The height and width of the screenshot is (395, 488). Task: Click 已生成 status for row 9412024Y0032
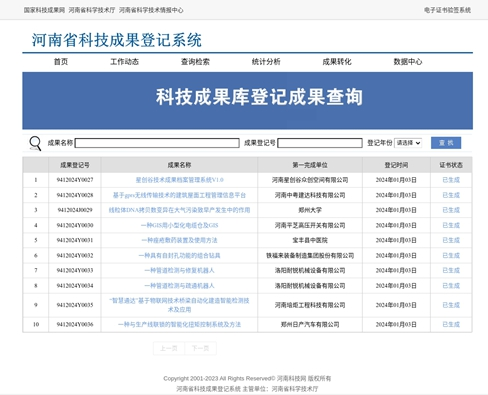(451, 256)
